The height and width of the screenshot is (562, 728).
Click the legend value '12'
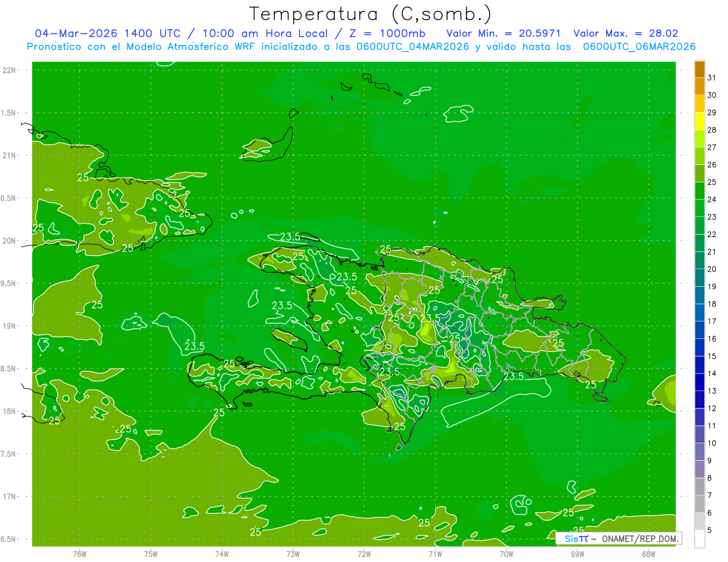point(712,408)
